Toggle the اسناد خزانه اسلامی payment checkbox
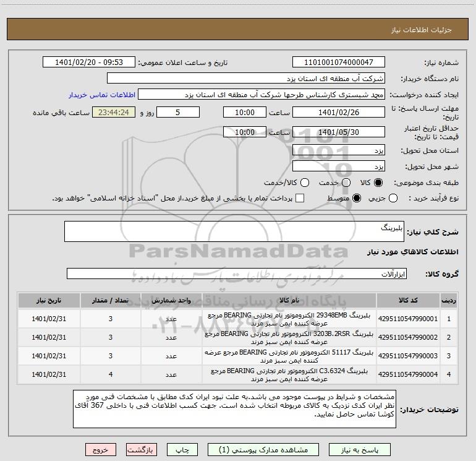The height and width of the screenshot is (461, 476). click(x=300, y=198)
